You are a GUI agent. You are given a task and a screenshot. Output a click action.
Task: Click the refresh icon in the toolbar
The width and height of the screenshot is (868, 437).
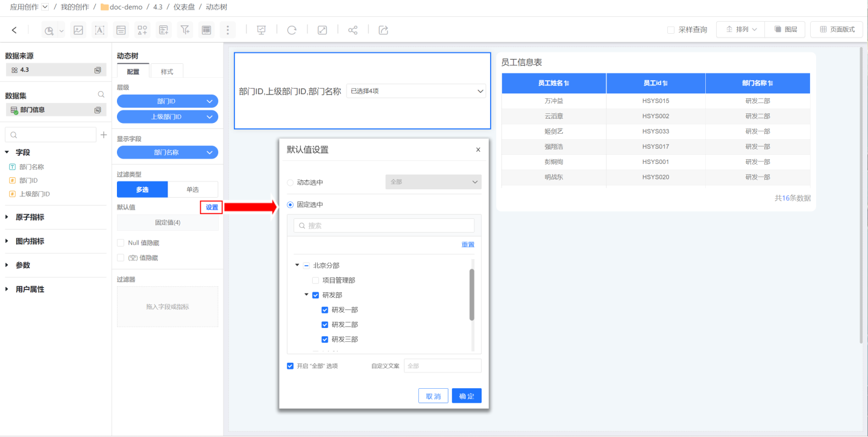[292, 30]
